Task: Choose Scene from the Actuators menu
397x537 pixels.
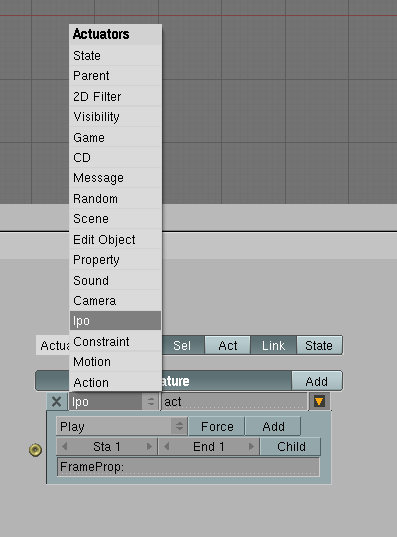Action: pyautogui.click(x=115, y=218)
